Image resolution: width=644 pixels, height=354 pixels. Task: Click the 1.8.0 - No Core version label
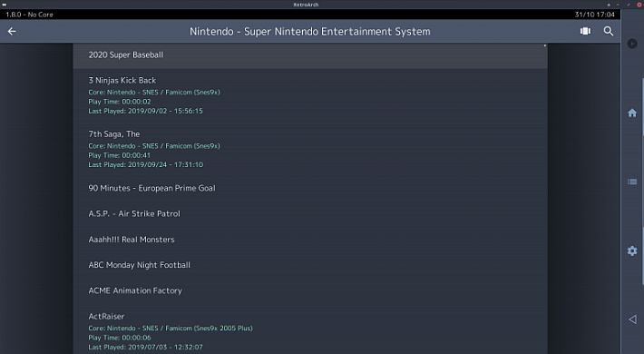point(29,15)
